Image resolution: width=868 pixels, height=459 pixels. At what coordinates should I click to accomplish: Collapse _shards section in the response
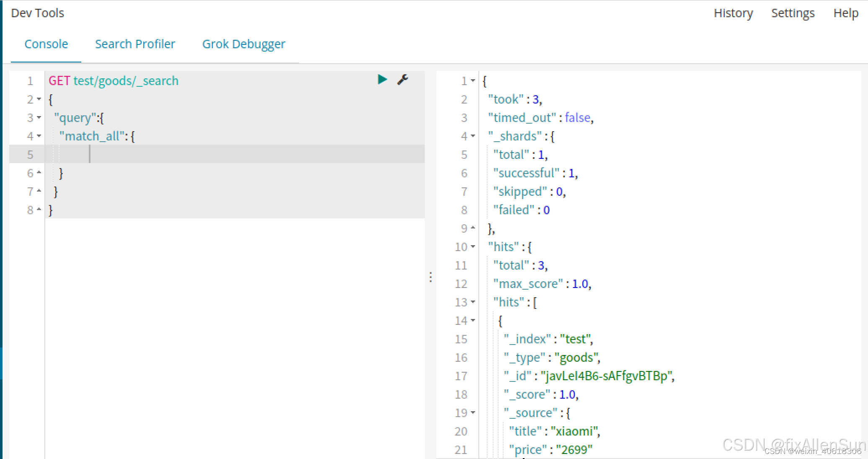tap(473, 136)
